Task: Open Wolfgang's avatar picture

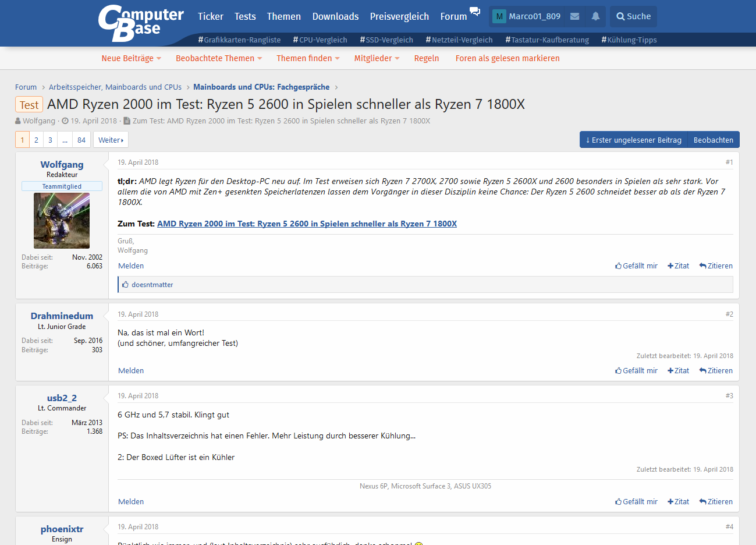Action: click(62, 221)
